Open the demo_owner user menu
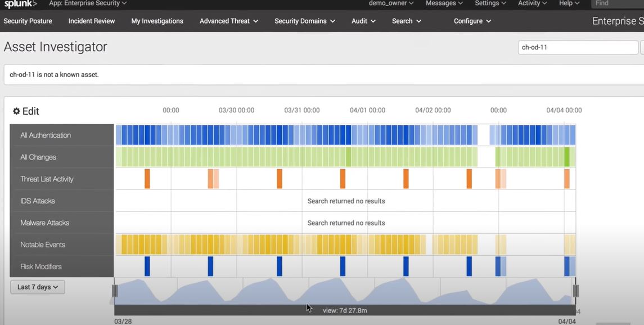Image resolution: width=644 pixels, height=325 pixels. click(391, 3)
